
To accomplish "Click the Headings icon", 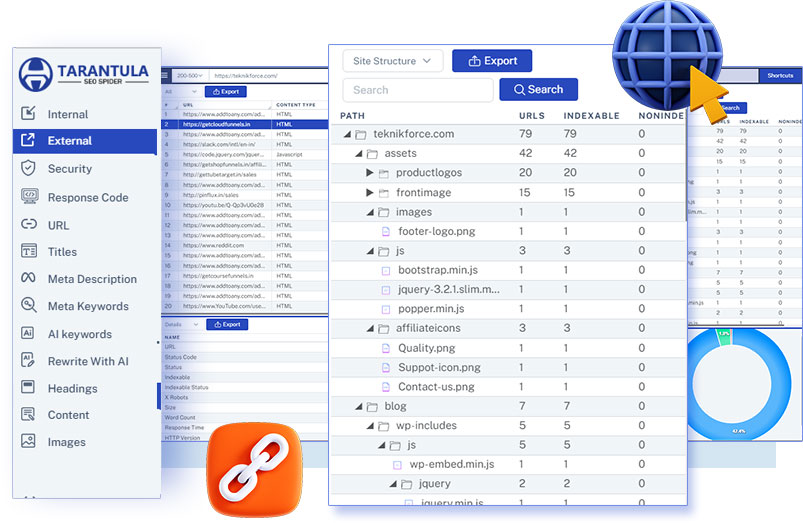I will (x=28, y=387).
